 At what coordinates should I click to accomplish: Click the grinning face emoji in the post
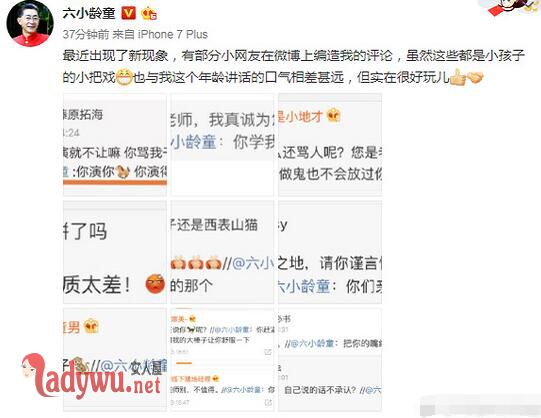124,77
